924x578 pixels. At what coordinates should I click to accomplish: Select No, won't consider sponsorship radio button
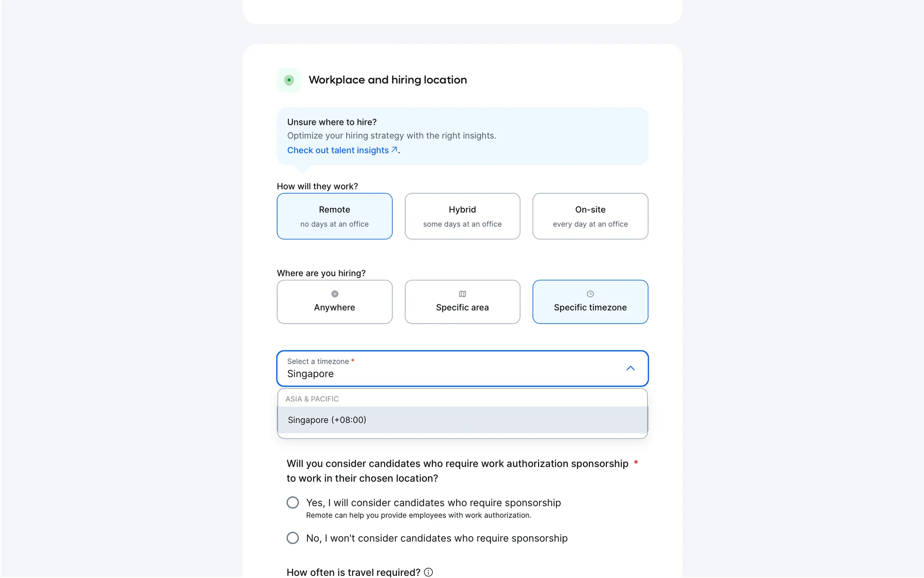click(293, 538)
